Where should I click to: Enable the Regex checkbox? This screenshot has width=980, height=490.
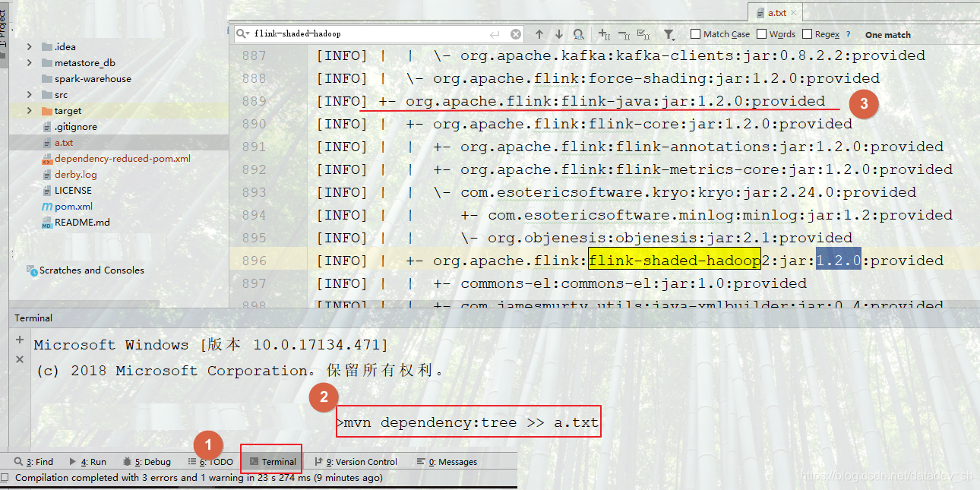[x=807, y=34]
